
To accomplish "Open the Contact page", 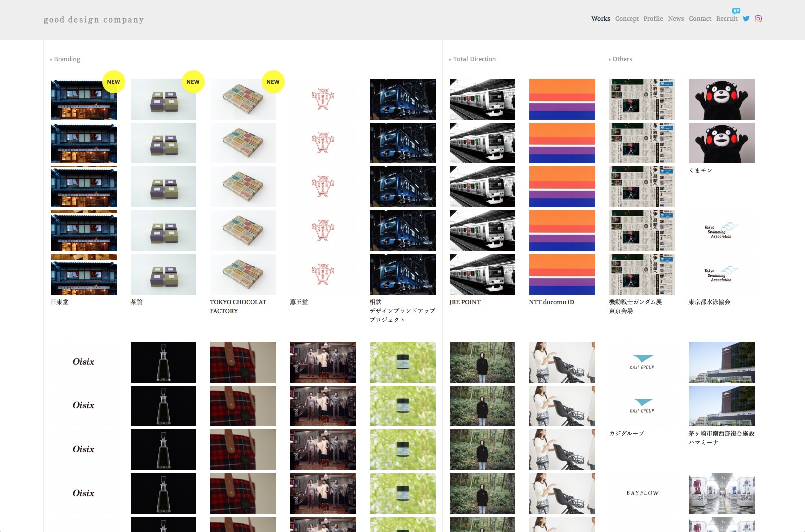I will coord(700,19).
